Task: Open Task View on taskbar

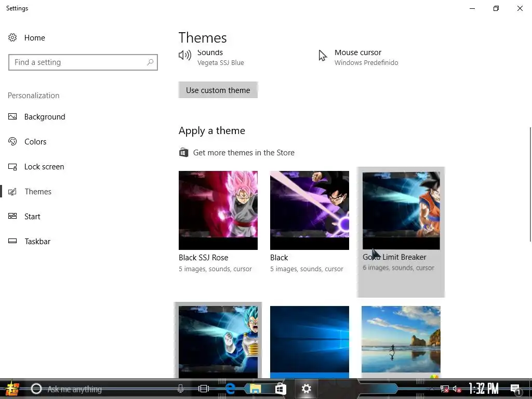Action: click(x=204, y=389)
